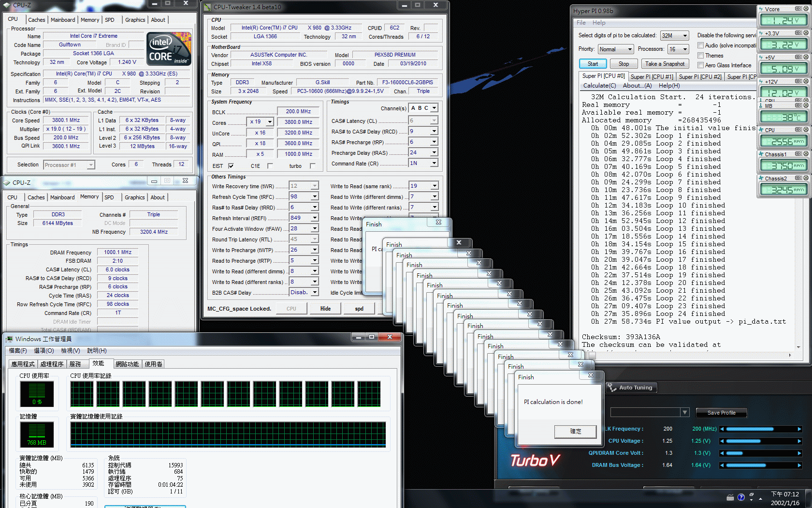Close the Chassis1 fan gadget
The width and height of the screenshot is (812, 508).
[x=806, y=154]
